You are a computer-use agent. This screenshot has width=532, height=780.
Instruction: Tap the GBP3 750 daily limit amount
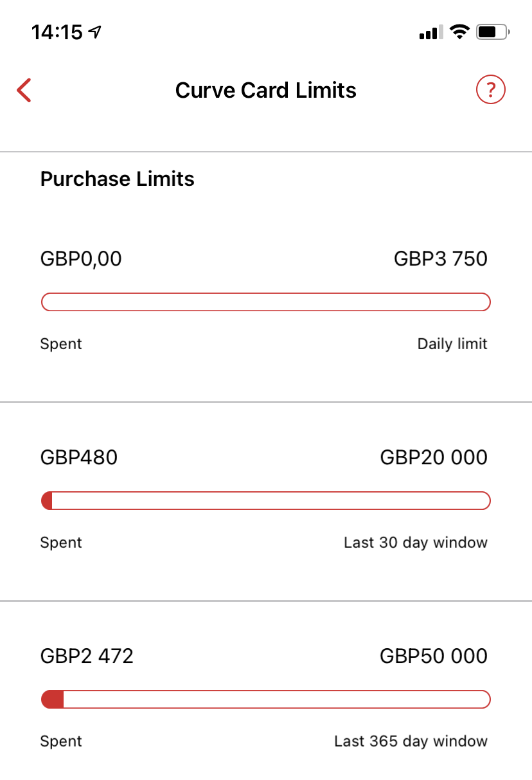click(x=441, y=259)
